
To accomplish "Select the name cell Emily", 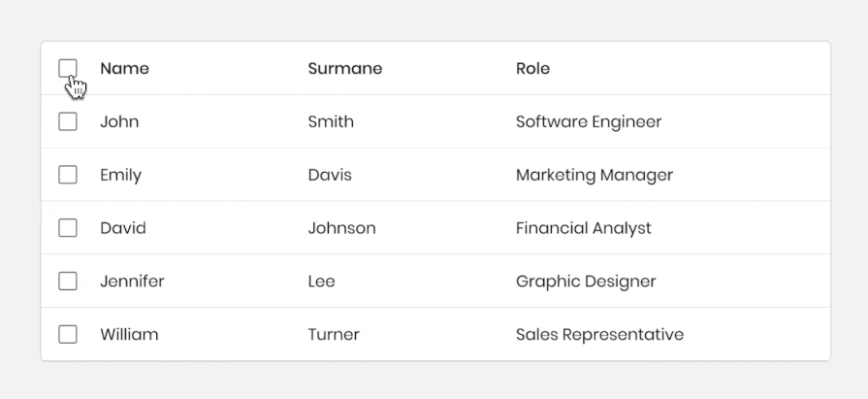I will [120, 175].
